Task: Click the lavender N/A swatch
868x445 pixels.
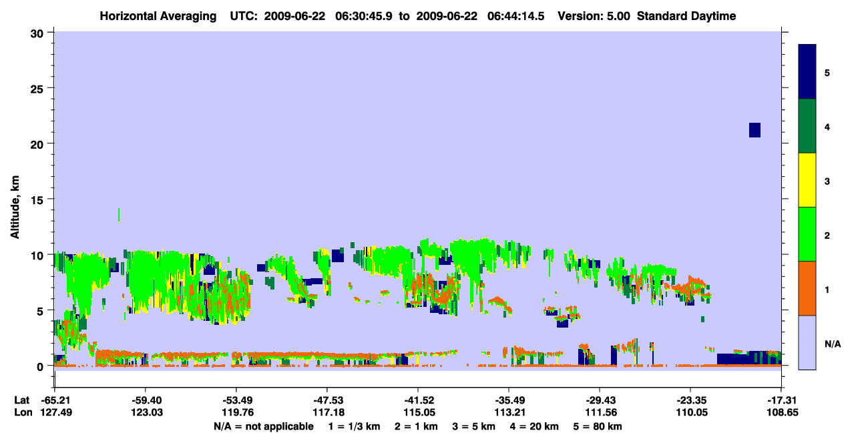Action: (x=807, y=342)
